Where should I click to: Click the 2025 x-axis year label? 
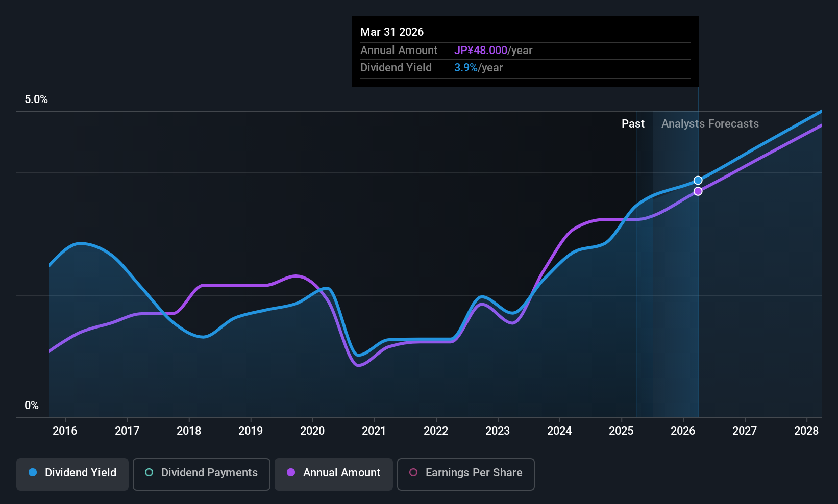(621, 431)
